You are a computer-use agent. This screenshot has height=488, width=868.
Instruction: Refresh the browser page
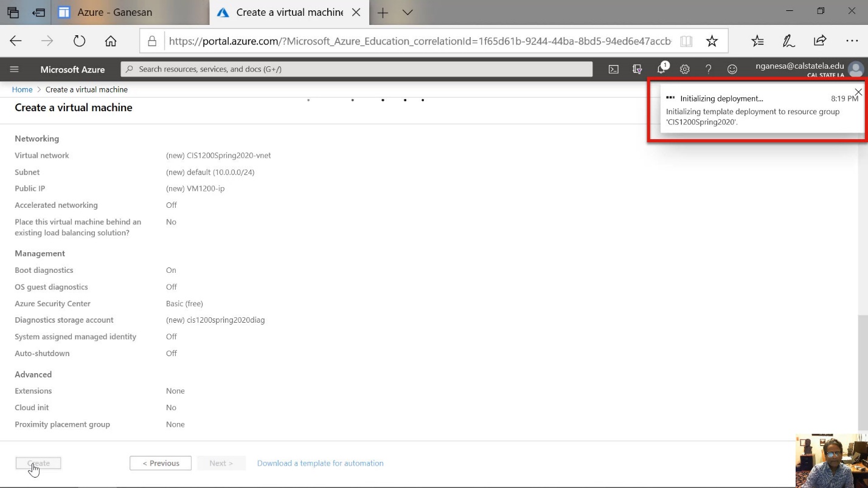tap(79, 41)
